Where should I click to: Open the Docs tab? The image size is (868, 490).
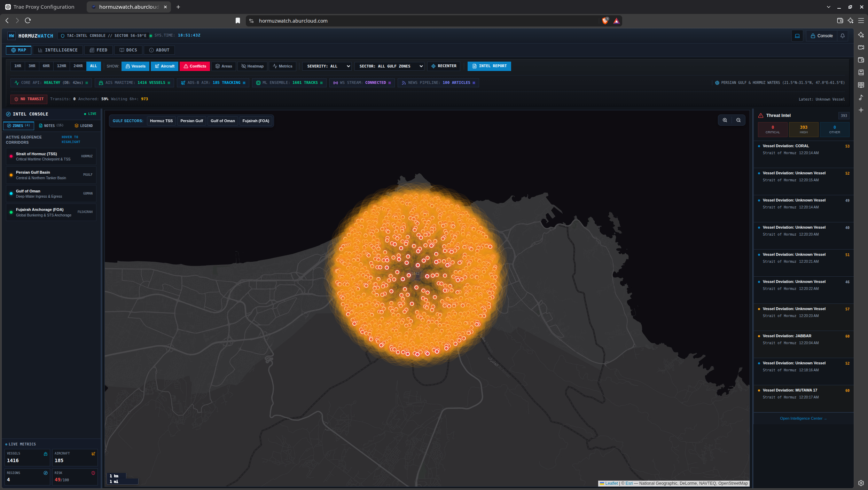click(x=128, y=50)
